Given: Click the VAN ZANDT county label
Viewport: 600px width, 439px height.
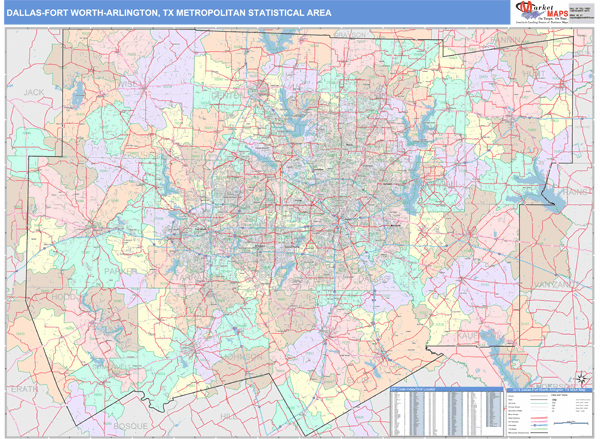Looking at the screenshot, I should click(554, 285).
